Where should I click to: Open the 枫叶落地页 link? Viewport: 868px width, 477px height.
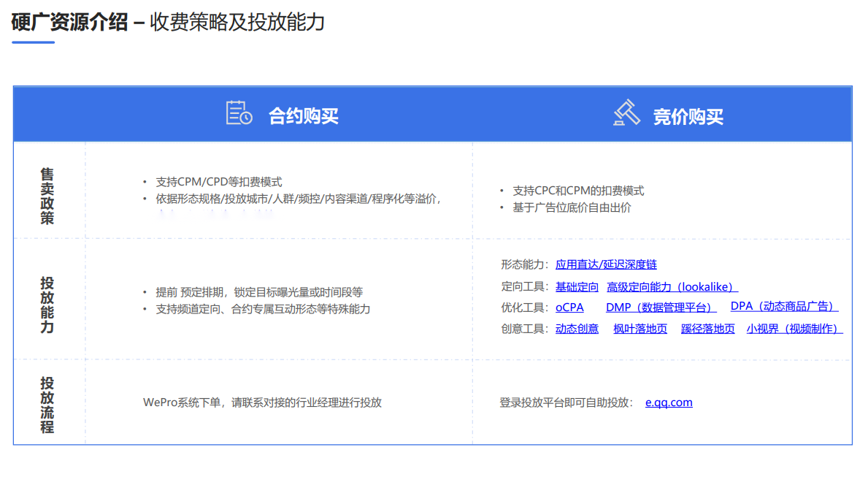[641, 329]
